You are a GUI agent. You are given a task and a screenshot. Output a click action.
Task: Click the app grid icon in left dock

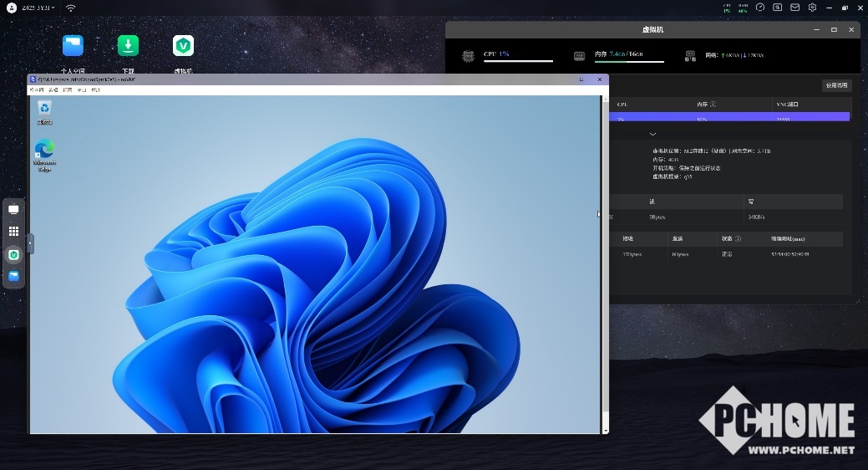pos(13,231)
